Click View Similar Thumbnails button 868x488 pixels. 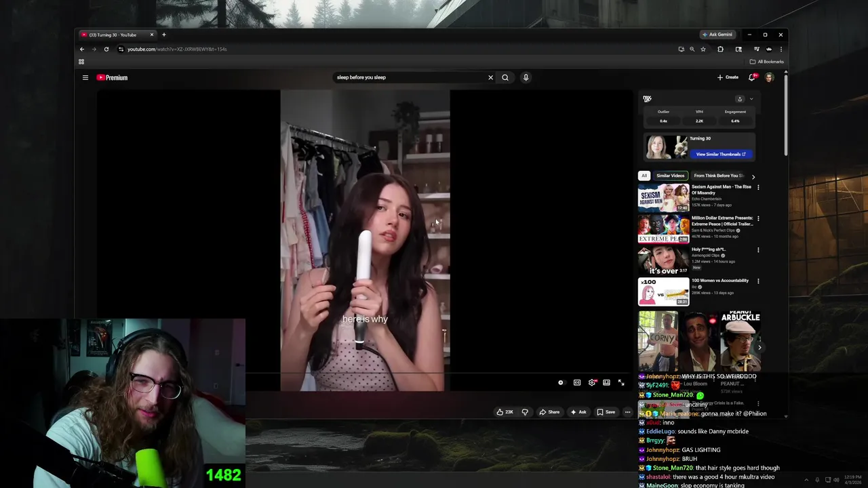[x=721, y=154]
